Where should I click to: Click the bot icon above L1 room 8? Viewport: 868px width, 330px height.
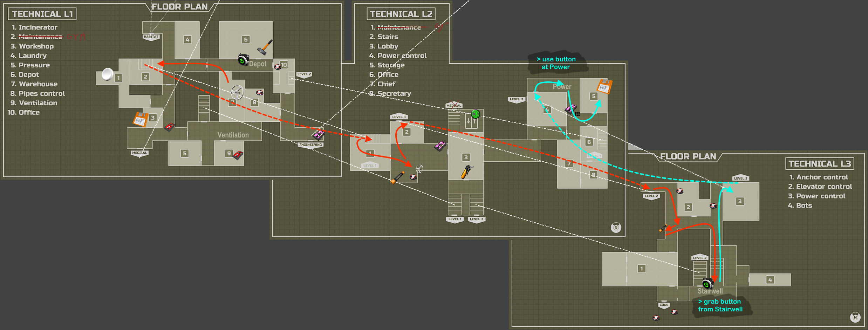(260, 93)
